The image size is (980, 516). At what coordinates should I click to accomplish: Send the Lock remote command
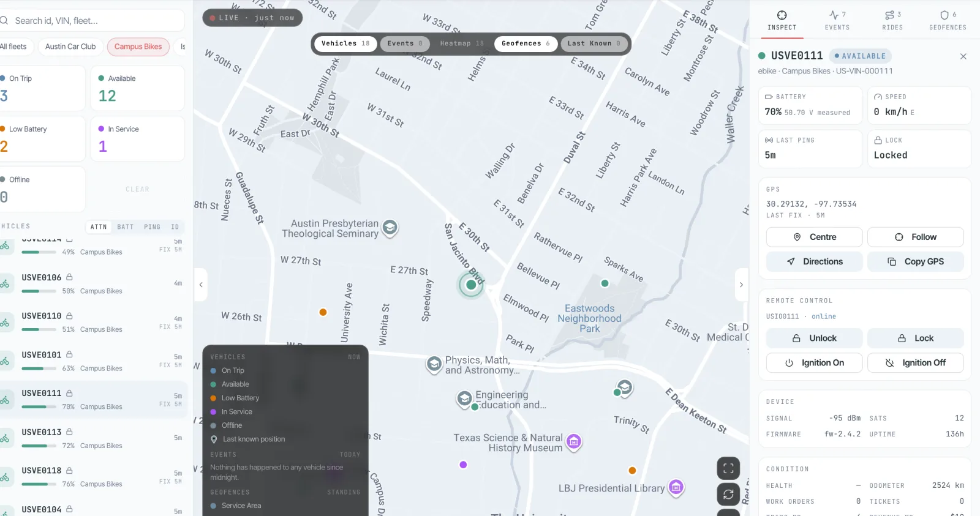pyautogui.click(x=916, y=338)
